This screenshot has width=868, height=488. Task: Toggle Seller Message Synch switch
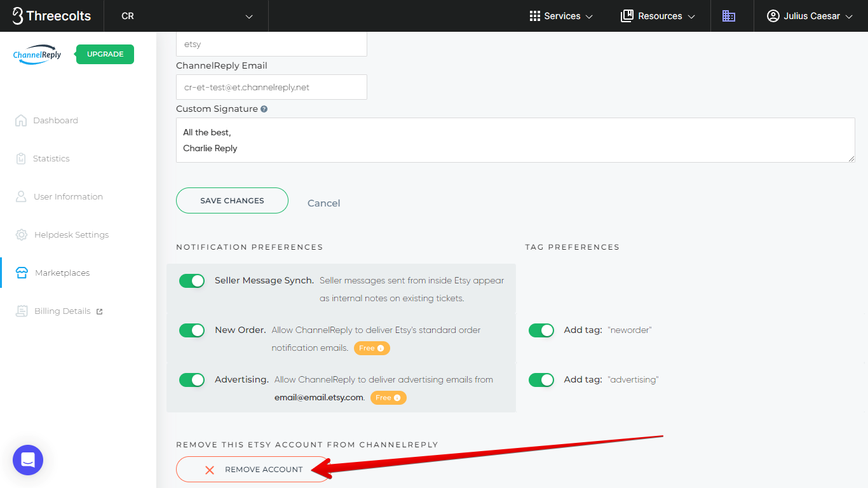point(191,281)
